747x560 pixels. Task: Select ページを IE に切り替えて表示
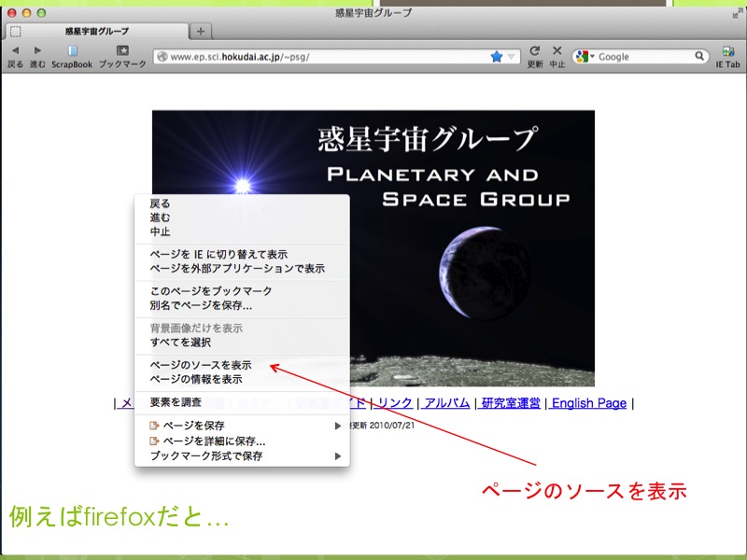(242, 254)
